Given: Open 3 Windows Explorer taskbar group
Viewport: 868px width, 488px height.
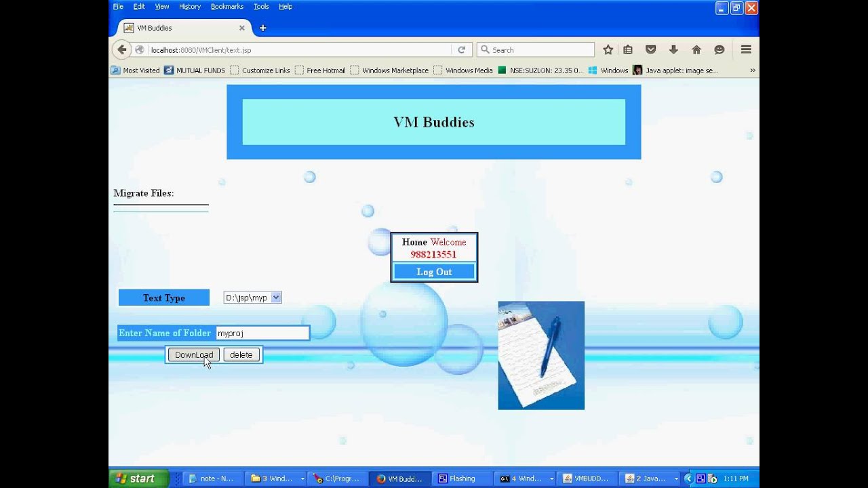Looking at the screenshot, I should point(275,479).
